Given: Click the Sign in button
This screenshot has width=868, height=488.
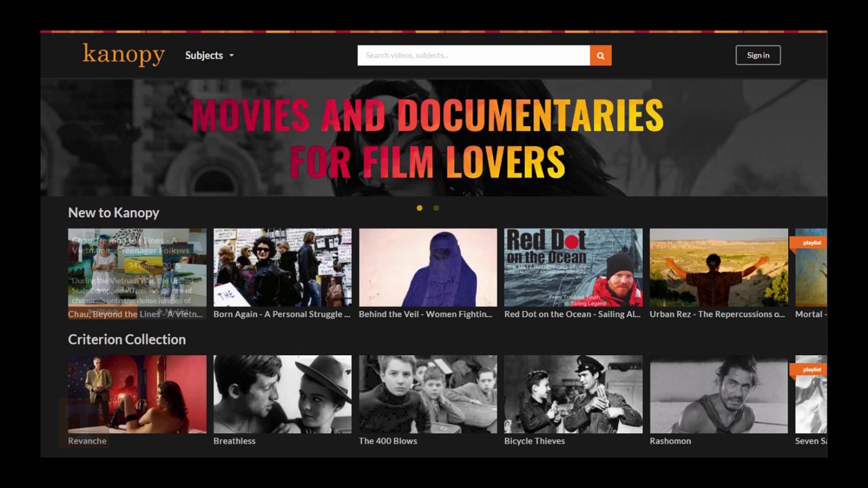Looking at the screenshot, I should point(758,56).
